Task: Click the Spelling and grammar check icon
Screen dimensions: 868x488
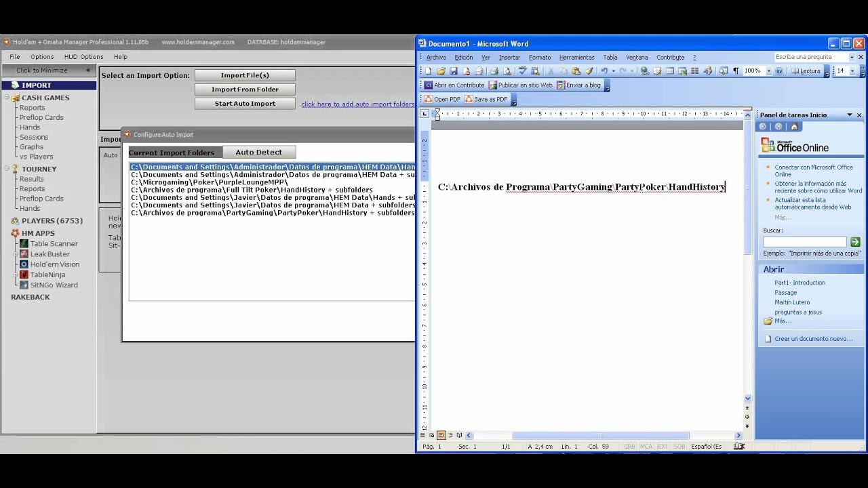Action: [523, 70]
